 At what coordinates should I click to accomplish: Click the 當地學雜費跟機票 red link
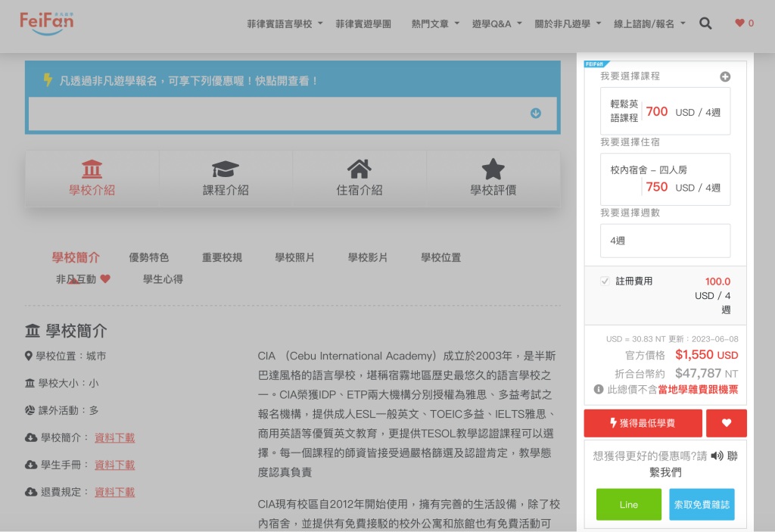tap(698, 390)
